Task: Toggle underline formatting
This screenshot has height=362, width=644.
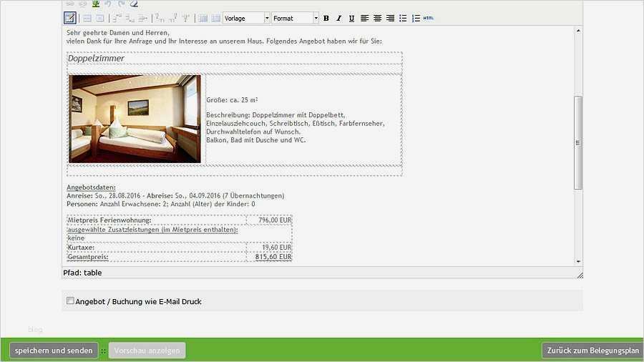Action: (351, 19)
